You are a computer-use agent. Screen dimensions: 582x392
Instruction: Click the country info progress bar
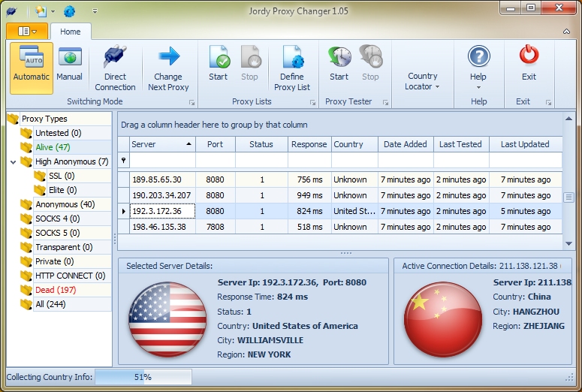click(143, 377)
